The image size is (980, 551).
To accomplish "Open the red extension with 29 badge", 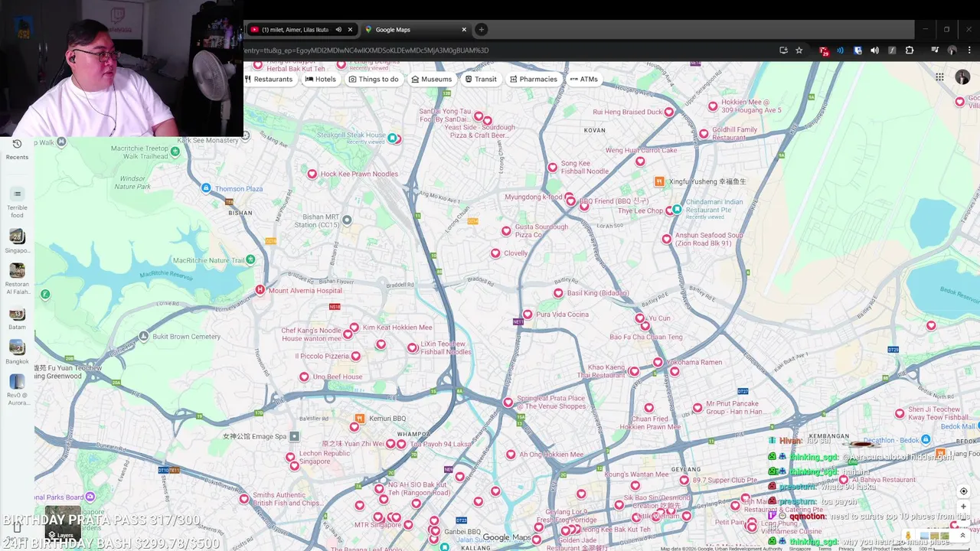I will 824,51.
